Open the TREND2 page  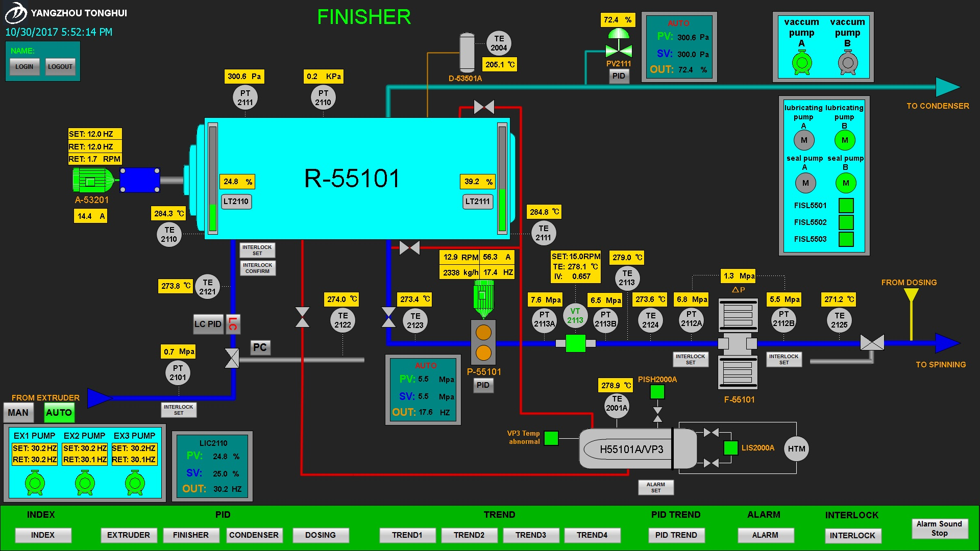pos(469,535)
